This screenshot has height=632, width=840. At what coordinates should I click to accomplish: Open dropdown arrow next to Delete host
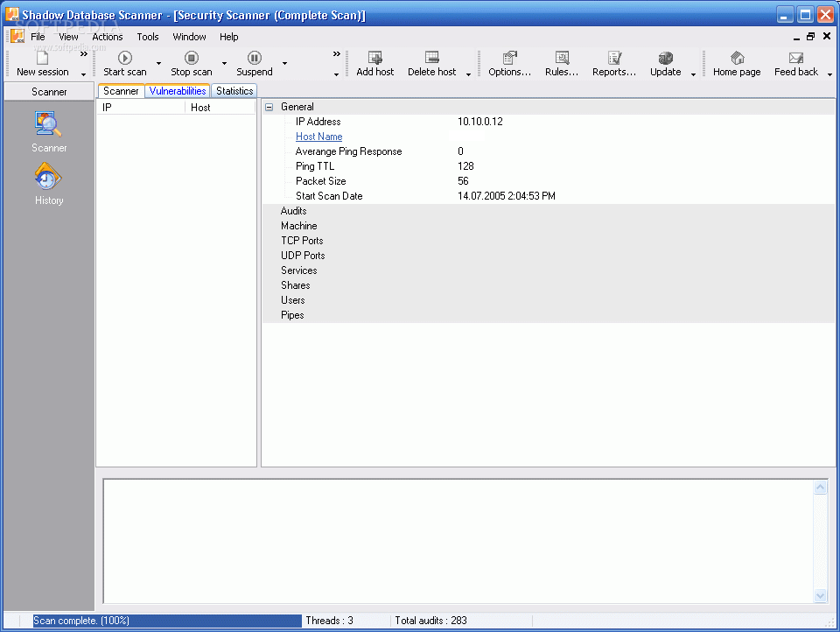click(468, 74)
